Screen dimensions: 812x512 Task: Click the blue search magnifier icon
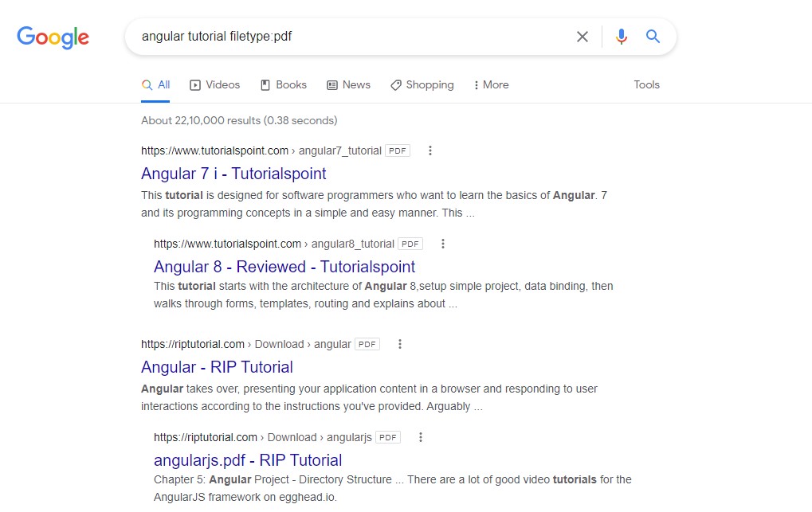click(653, 37)
